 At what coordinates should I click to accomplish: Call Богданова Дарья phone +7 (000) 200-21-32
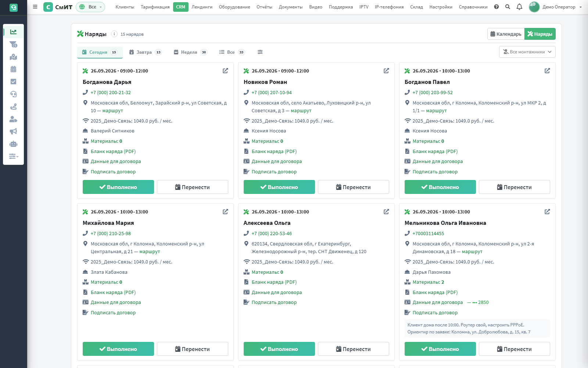(111, 93)
